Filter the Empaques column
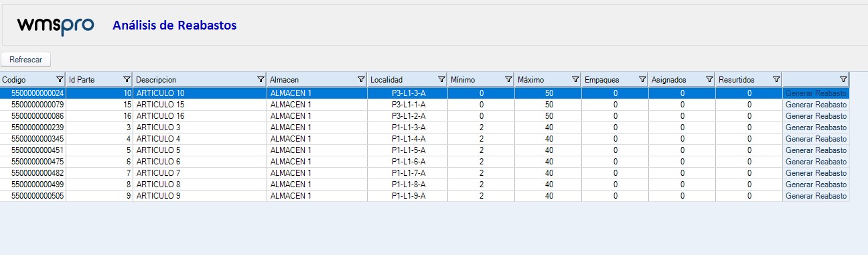The image size is (868, 255). point(642,80)
